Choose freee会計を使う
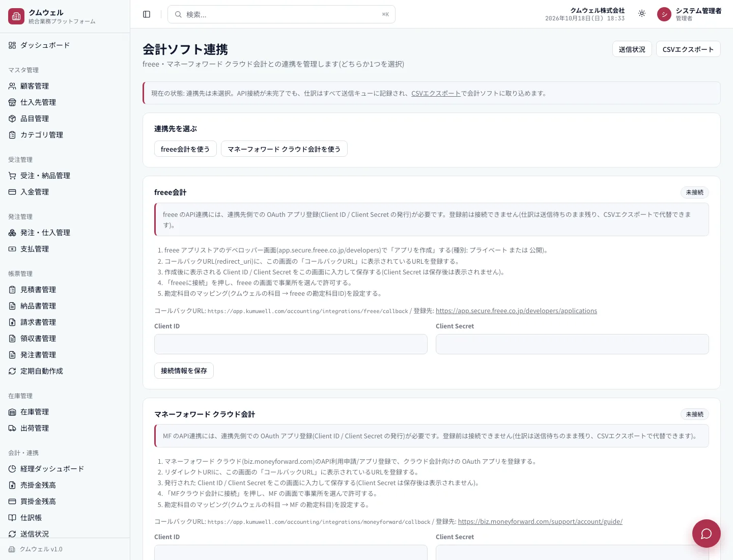The height and width of the screenshot is (560, 733). point(185,149)
